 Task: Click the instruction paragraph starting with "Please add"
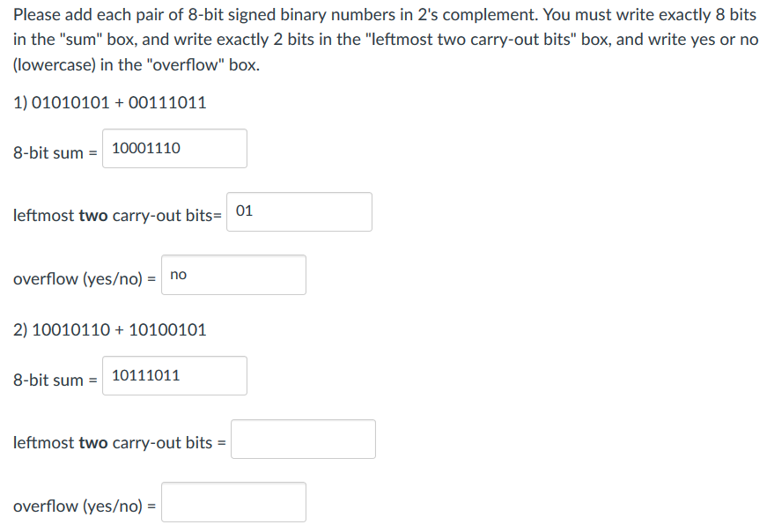(386, 40)
